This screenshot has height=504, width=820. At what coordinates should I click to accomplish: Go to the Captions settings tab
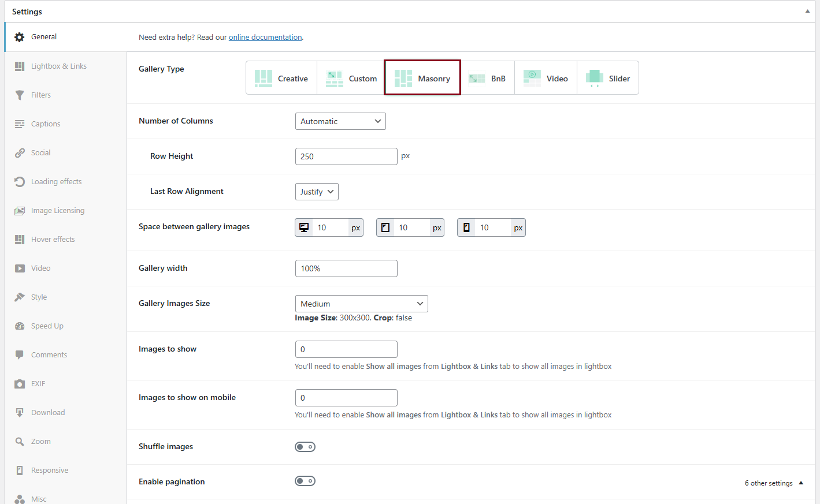45,124
